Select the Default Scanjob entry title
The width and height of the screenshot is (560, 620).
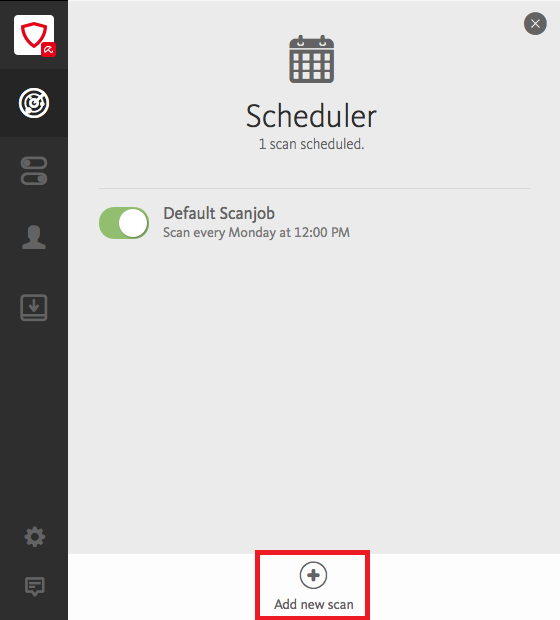(219, 214)
